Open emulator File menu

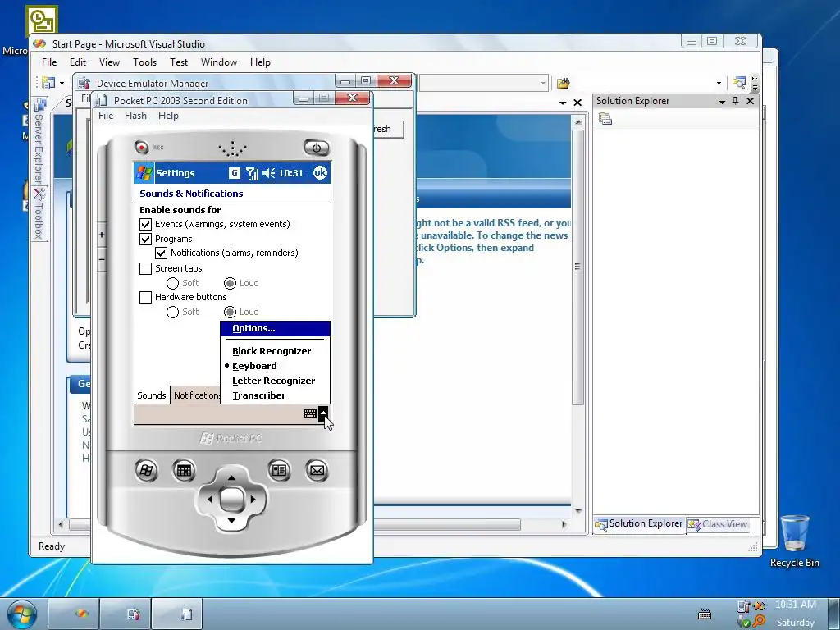pyautogui.click(x=106, y=116)
